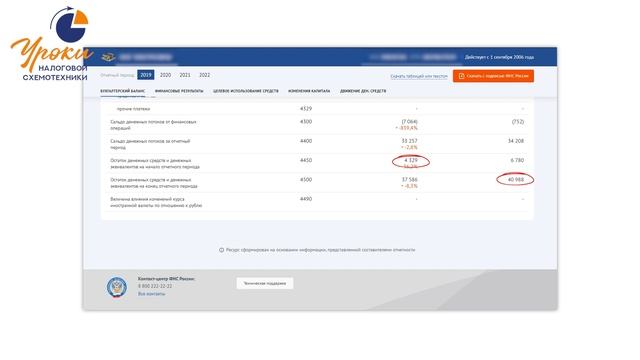Select reporting year 2021

[185, 75]
